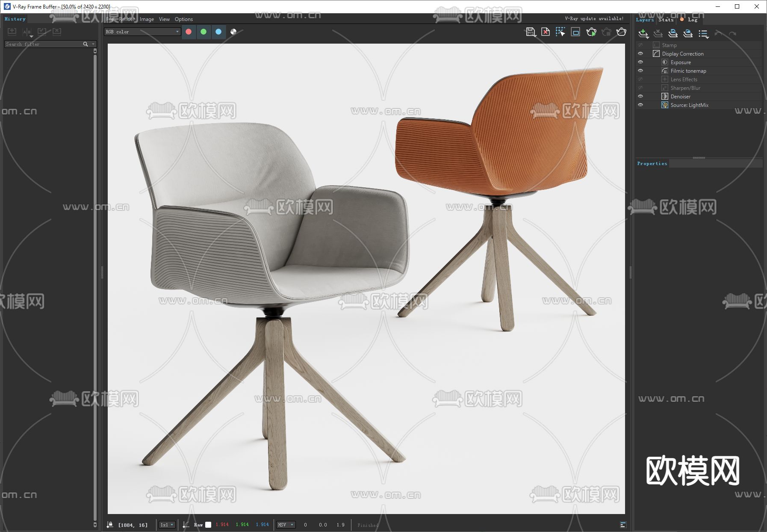Hide the Denoiser layer eye icon
Viewport: 767px width, 532px height.
coord(640,96)
